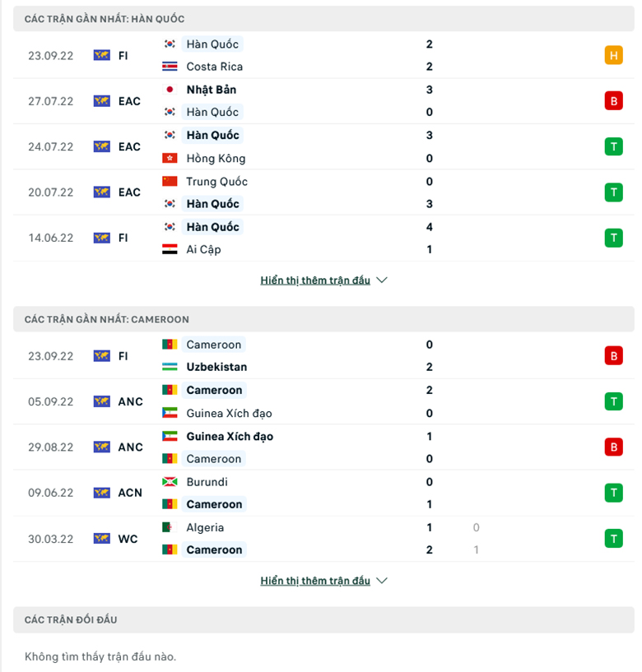
Task: Expand more Cameroon matches chevron
Action: tap(382, 581)
